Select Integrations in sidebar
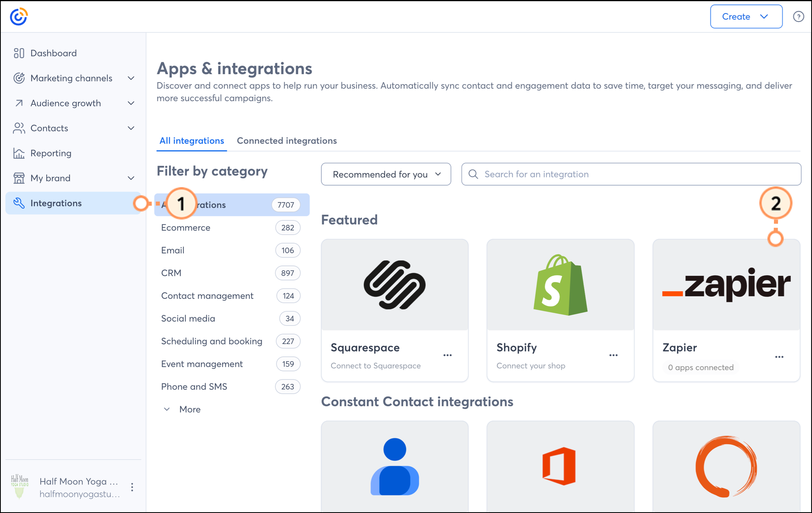This screenshot has width=812, height=513. click(73, 203)
